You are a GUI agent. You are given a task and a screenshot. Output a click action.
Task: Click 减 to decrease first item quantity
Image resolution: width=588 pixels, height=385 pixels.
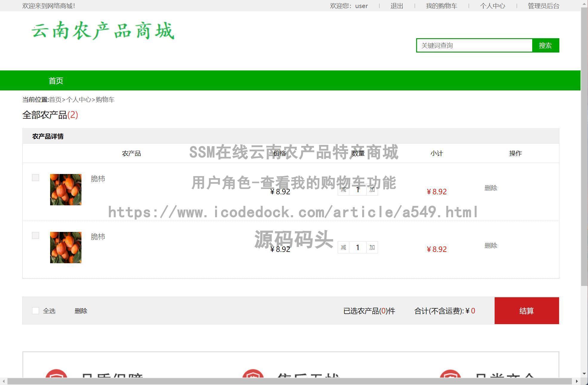[x=343, y=190]
